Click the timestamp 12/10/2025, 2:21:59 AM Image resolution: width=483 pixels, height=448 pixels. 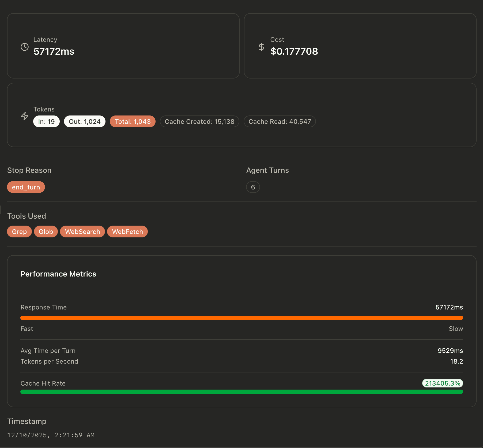coord(51,435)
